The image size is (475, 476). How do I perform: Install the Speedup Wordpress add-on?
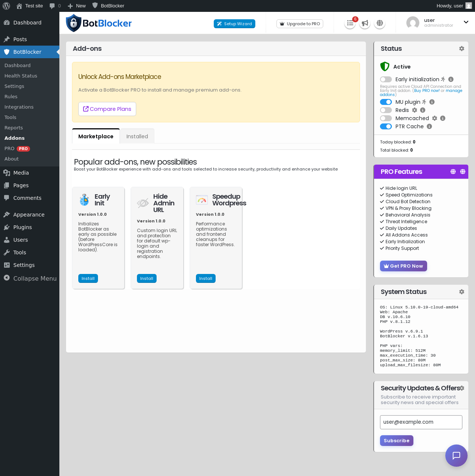coord(206,278)
